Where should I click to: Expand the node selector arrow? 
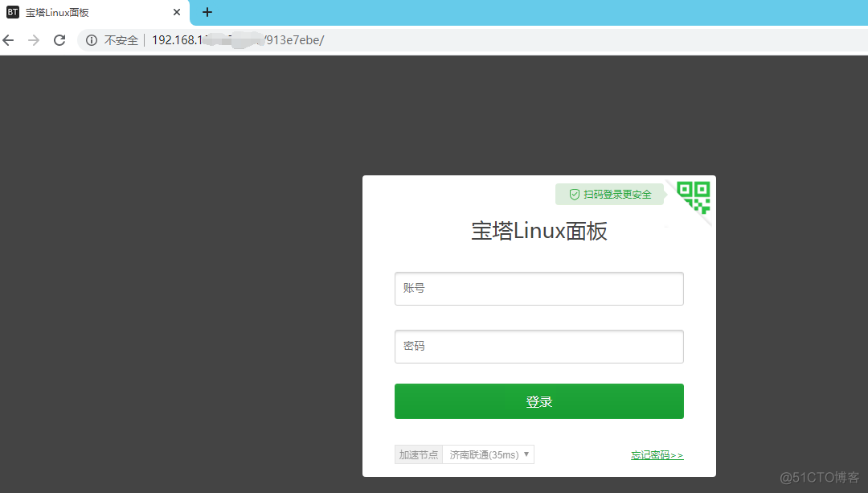[x=526, y=454]
